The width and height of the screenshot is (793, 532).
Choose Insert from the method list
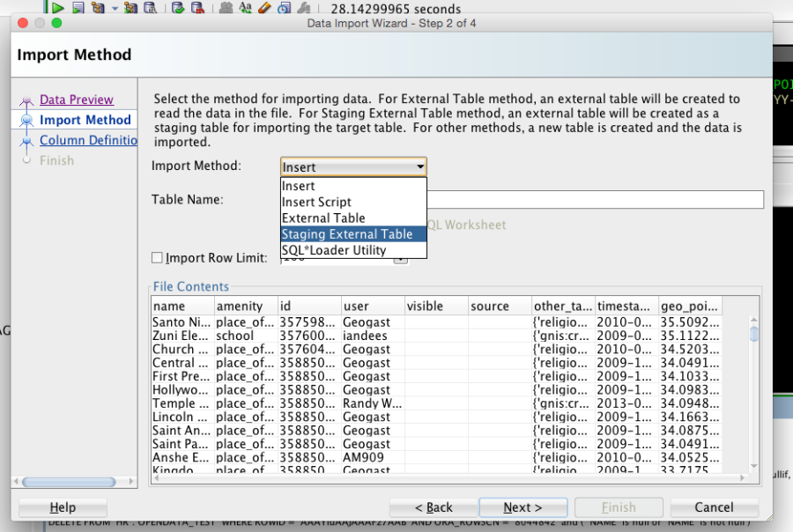tap(353, 186)
